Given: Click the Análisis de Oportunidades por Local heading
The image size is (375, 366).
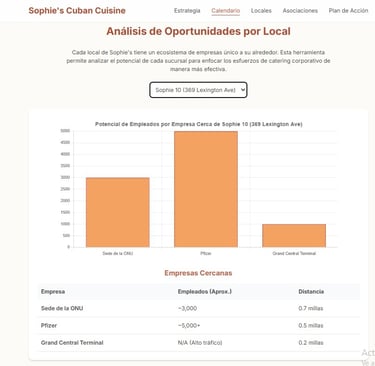Looking at the screenshot, I should (x=198, y=31).
